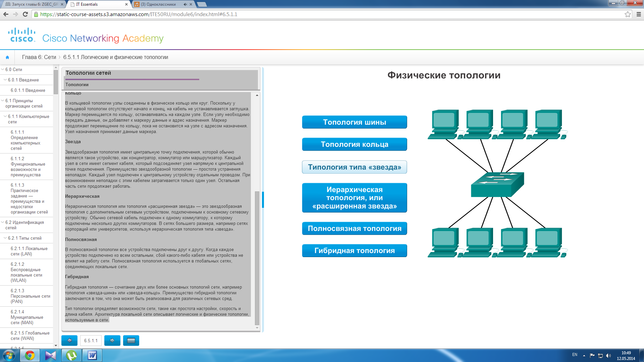
Task: Bookmark page with star icon
Action: pyautogui.click(x=628, y=14)
